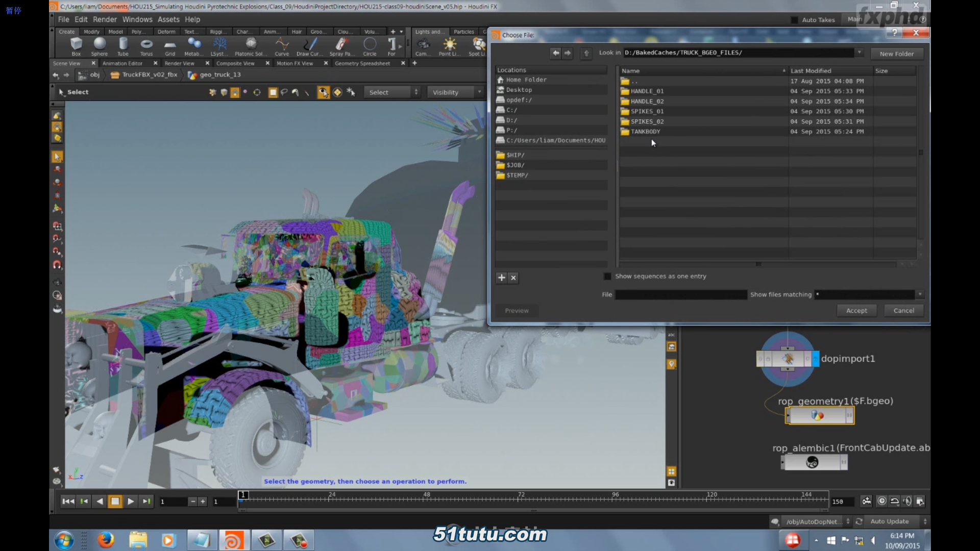The width and height of the screenshot is (980, 551).
Task: Click the rop_alembic1 node icon
Action: (x=812, y=462)
